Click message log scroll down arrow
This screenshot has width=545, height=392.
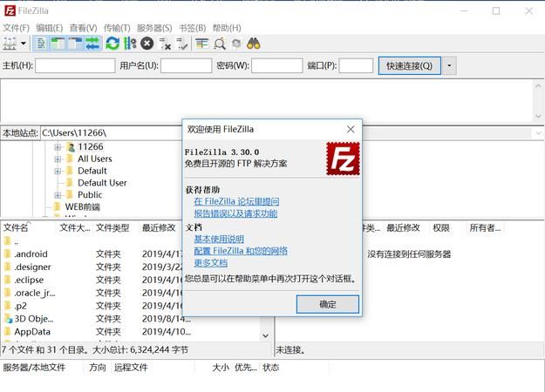[538, 116]
